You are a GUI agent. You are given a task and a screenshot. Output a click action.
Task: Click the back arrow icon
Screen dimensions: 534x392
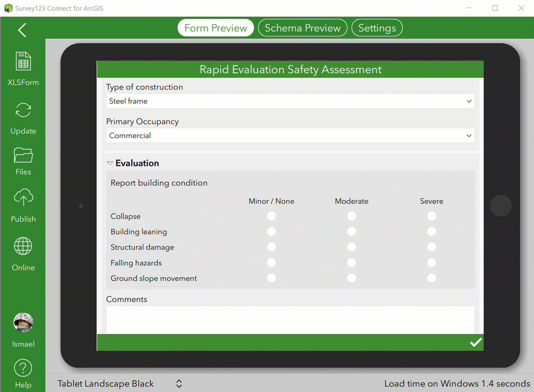click(x=22, y=30)
